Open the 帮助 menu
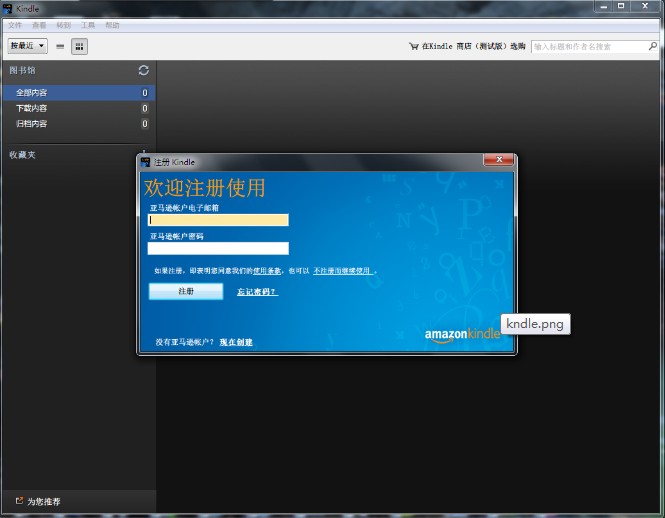665x518 pixels. 112,24
